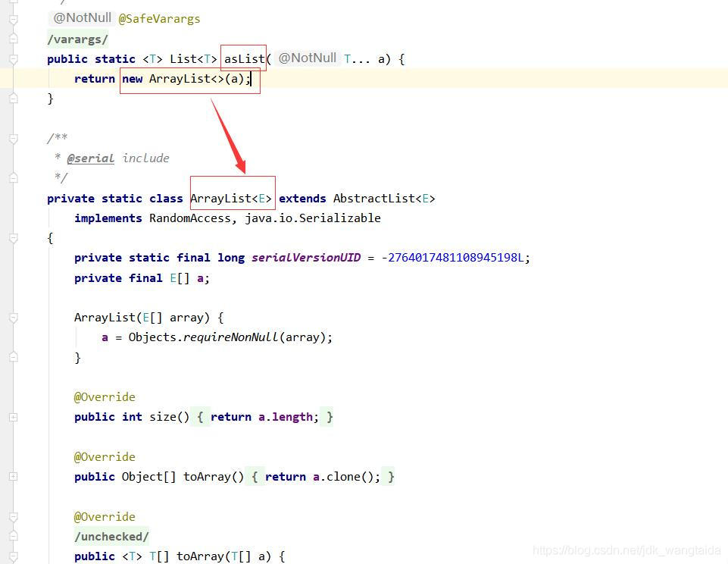Screen dimensions: 728x564
Task: Select the @SafeVarargs annotation
Action: 159,18
